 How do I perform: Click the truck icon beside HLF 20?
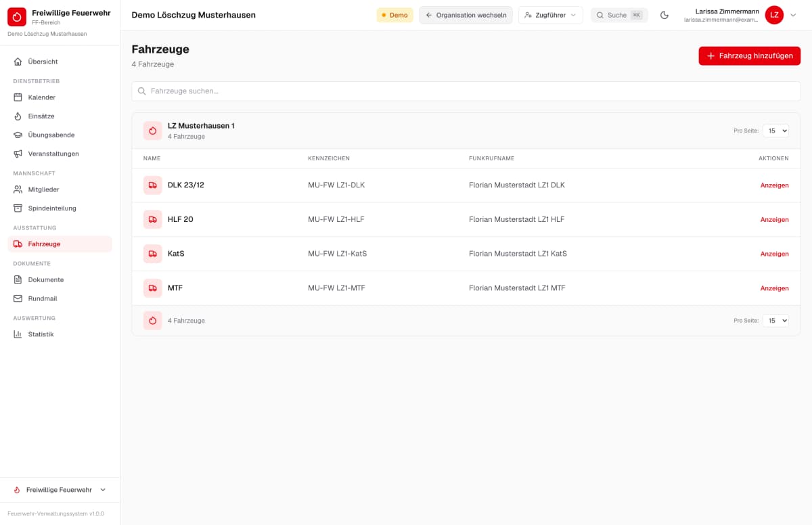pyautogui.click(x=153, y=219)
